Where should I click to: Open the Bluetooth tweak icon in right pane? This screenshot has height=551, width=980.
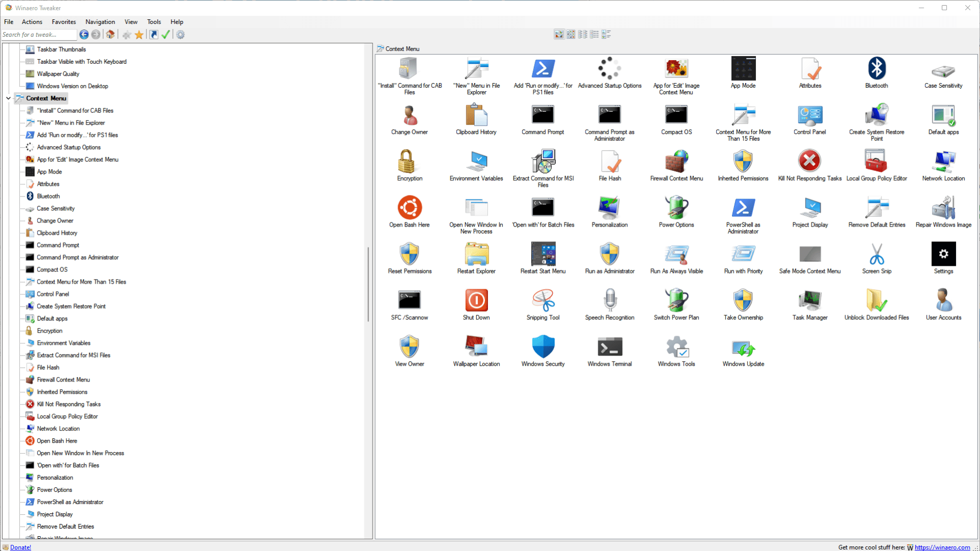tap(876, 68)
